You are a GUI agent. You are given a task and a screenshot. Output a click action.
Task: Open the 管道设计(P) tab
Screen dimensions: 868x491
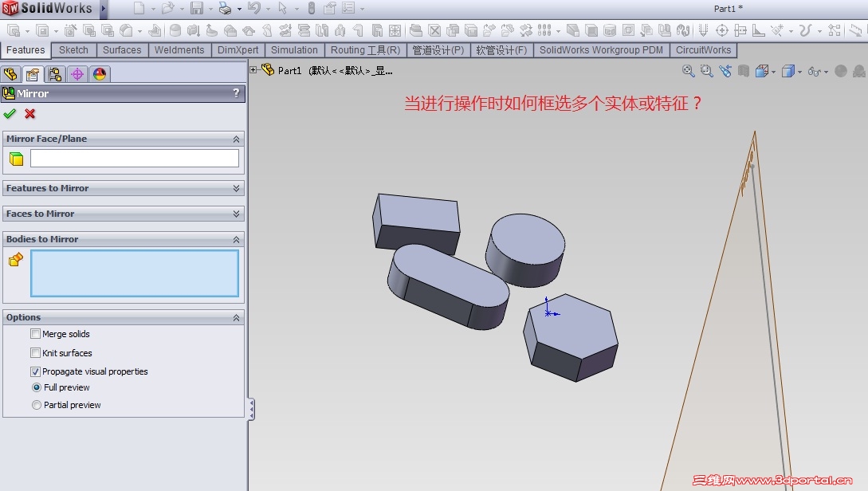click(438, 50)
